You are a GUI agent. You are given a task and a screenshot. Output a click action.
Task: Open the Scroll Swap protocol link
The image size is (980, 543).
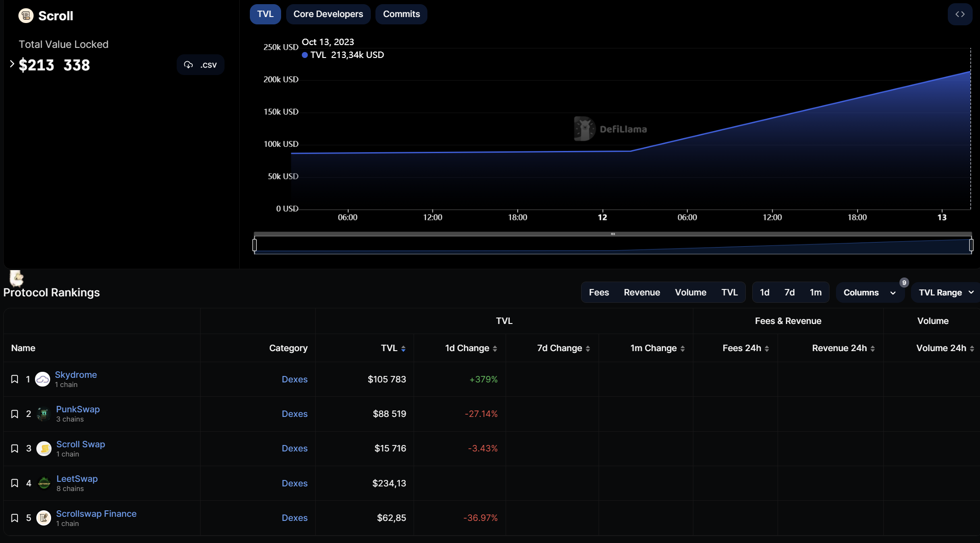pyautogui.click(x=81, y=444)
